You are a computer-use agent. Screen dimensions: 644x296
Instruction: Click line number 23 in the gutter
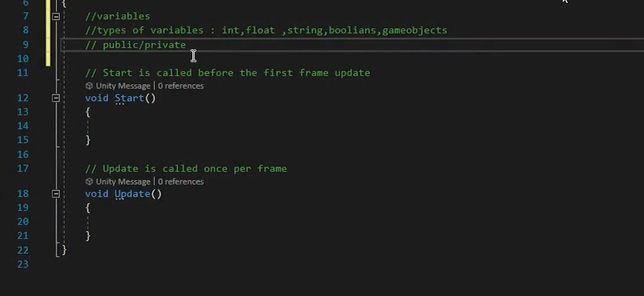pyautogui.click(x=23, y=264)
